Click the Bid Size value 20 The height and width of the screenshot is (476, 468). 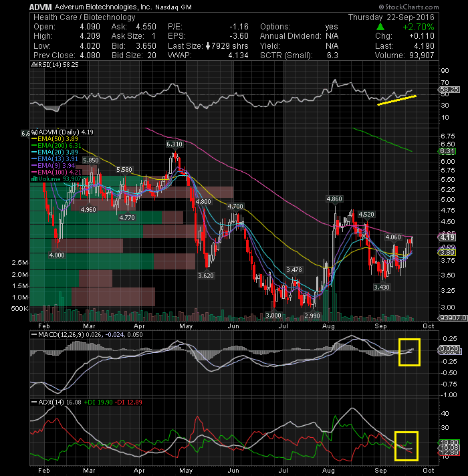[x=152, y=55]
